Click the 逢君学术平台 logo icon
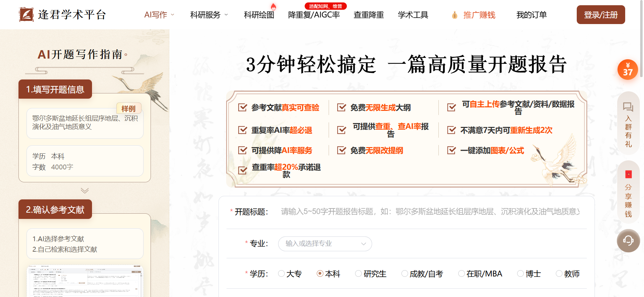 (26, 15)
